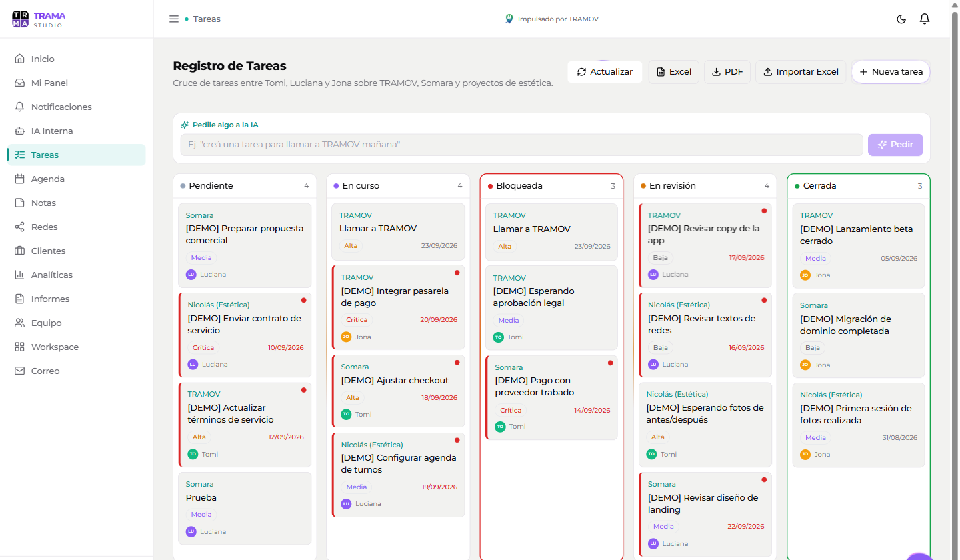Open '[DEMO] Actualizar términos de servicio' card

pyautogui.click(x=245, y=425)
